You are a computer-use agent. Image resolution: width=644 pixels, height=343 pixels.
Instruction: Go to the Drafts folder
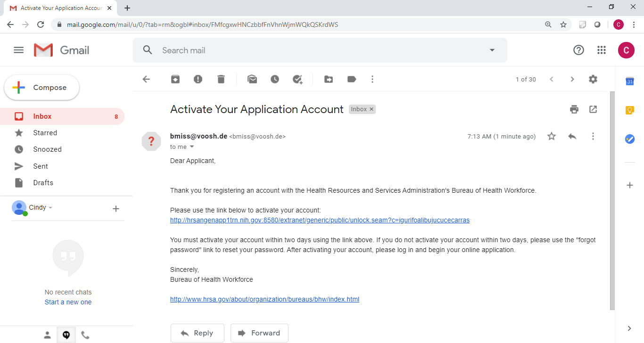pyautogui.click(x=43, y=182)
